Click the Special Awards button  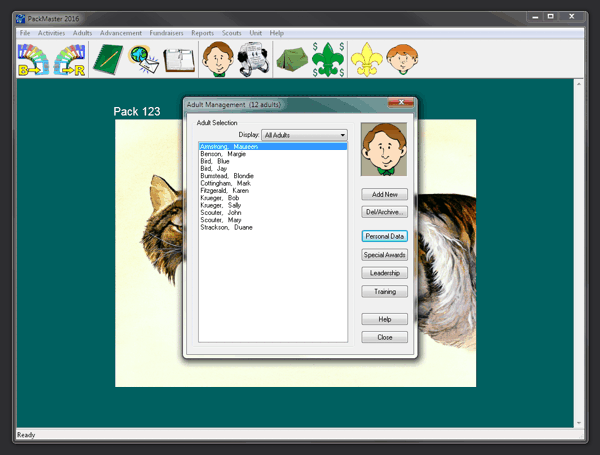coord(385,255)
